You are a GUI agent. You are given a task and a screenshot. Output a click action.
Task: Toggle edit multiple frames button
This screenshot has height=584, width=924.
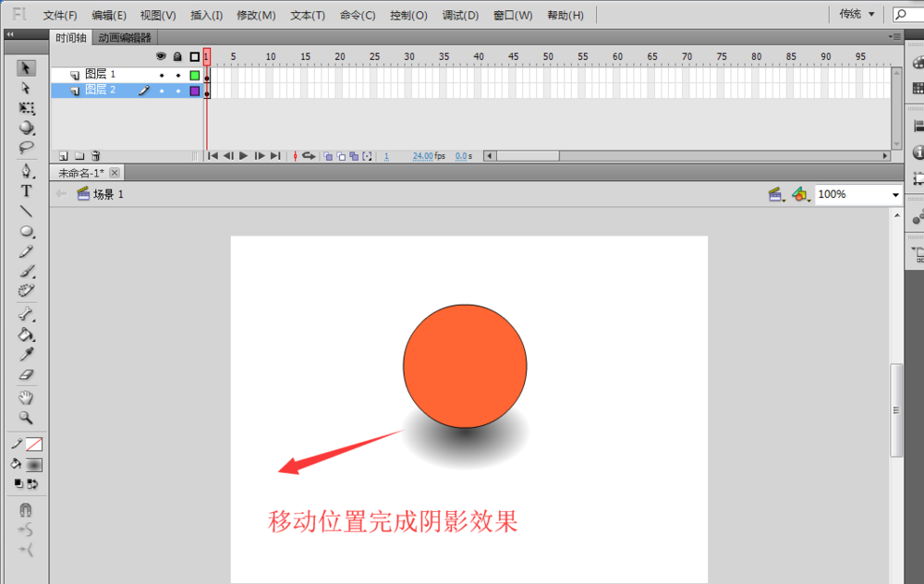tap(354, 156)
